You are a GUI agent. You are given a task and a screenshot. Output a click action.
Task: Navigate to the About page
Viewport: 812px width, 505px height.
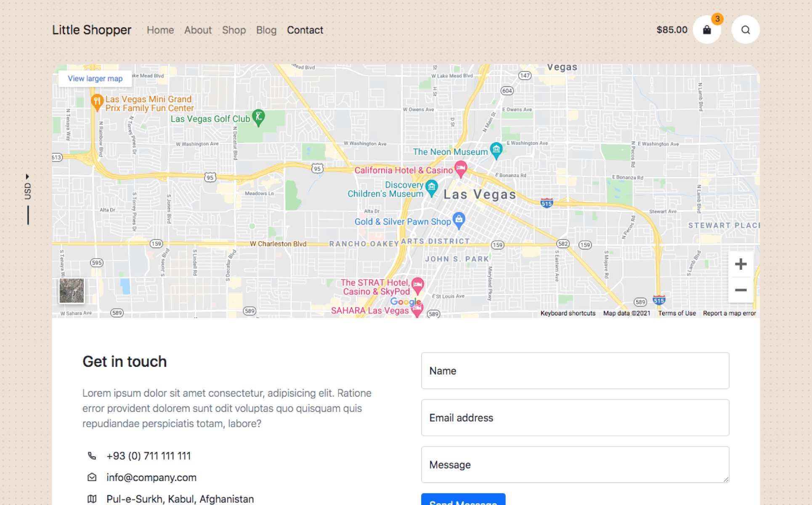coord(198,30)
